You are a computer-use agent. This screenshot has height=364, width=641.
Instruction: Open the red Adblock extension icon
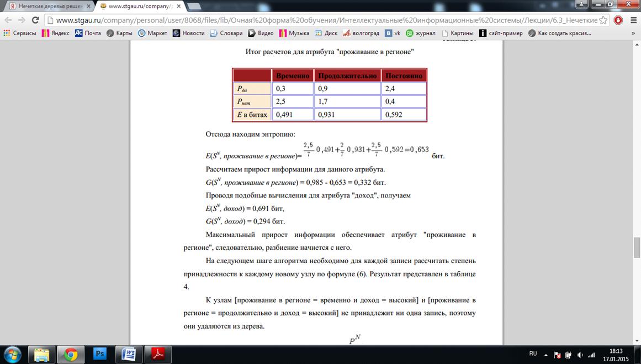click(x=618, y=20)
